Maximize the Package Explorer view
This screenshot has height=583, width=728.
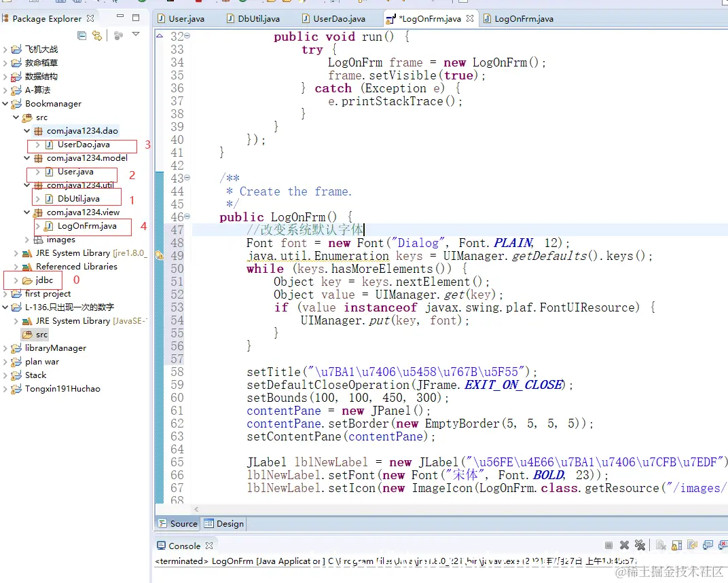(x=136, y=18)
